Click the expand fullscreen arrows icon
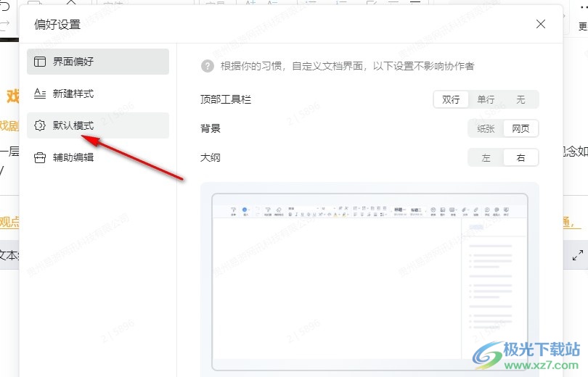Viewport: 588px width, 377px height. pyautogui.click(x=578, y=255)
